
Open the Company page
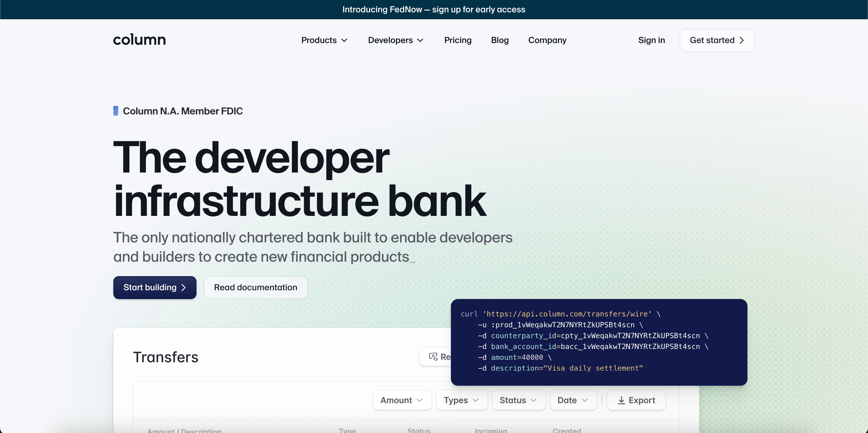click(547, 40)
